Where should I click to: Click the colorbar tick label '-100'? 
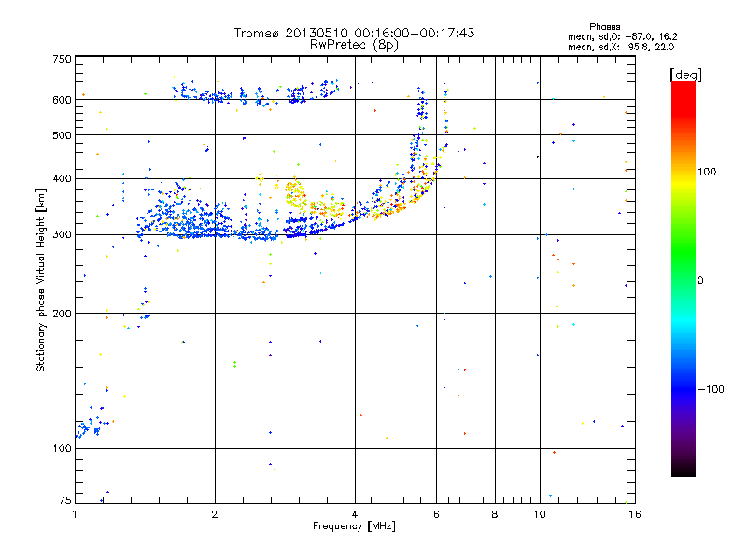[712, 389]
